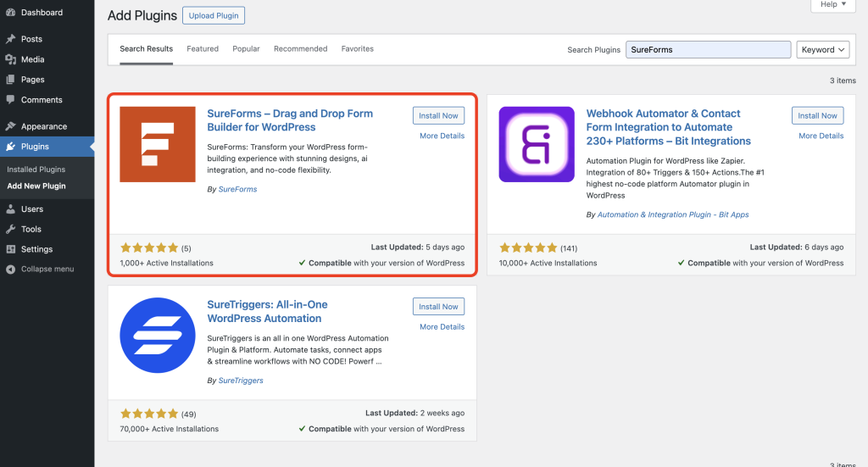Screen dimensions: 868x467
Task: Click the SureForms orange F logo
Action: 158,144
